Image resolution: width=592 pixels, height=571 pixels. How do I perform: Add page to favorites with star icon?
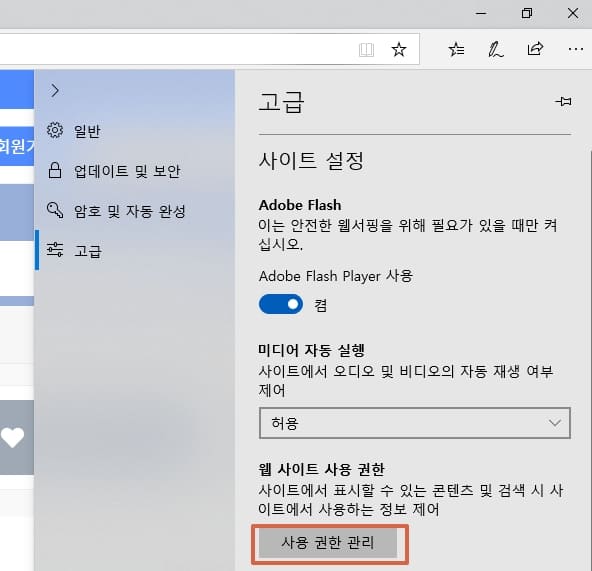[399, 49]
